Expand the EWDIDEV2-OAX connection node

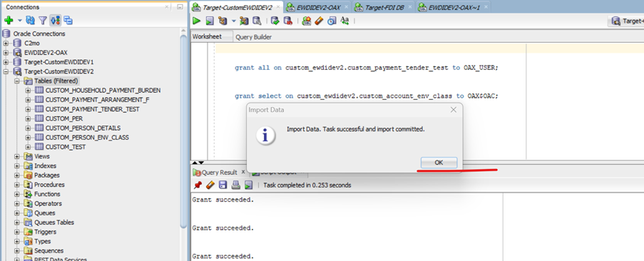point(6,53)
